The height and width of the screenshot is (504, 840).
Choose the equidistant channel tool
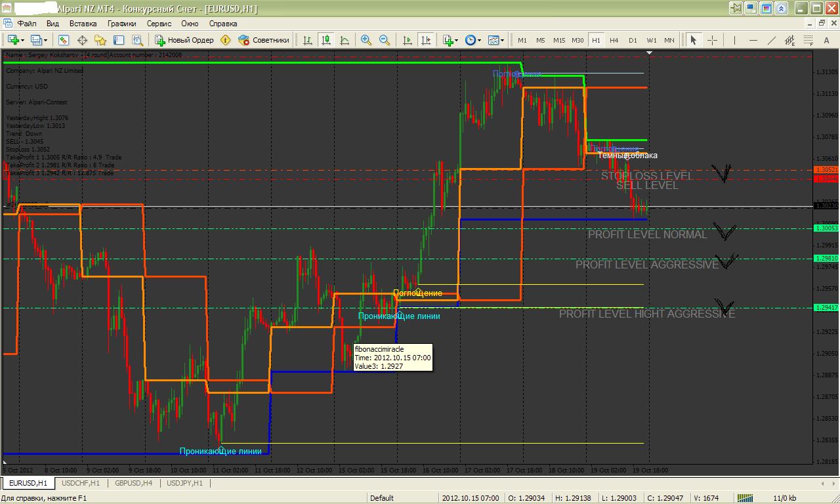tap(789, 40)
